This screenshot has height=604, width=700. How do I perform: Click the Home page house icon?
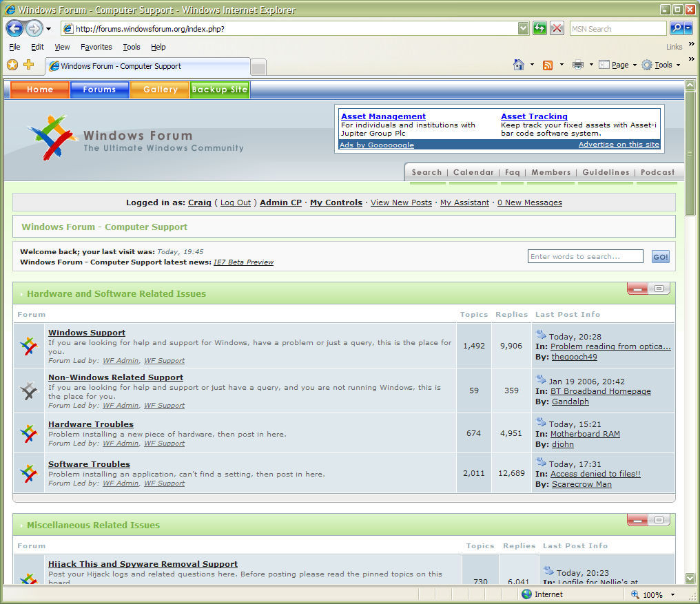tap(518, 65)
